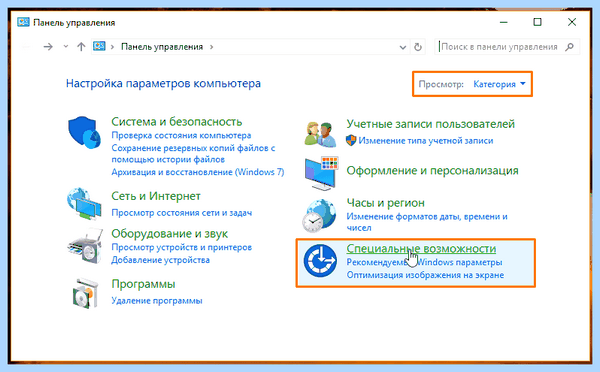Image resolution: width=600 pixels, height=372 pixels.
Task: Click the Appearance and Personalization monitor icon
Action: point(321,173)
